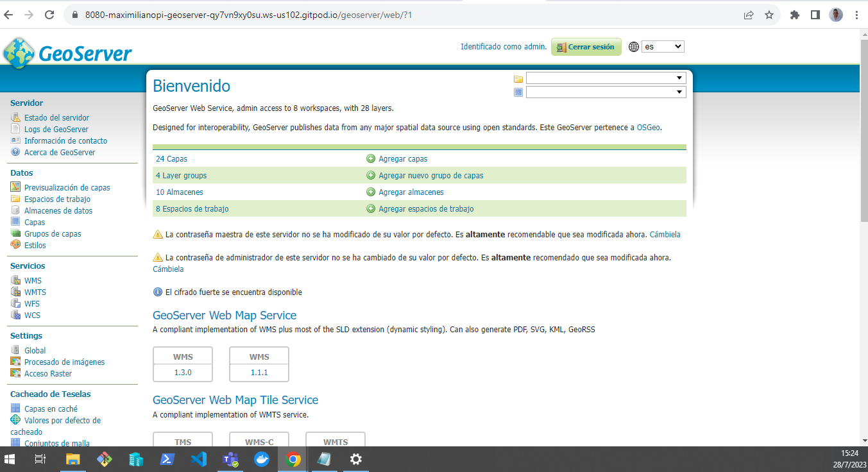
Task: Open Microsoft Teams from the taskbar
Action: [x=230, y=459]
